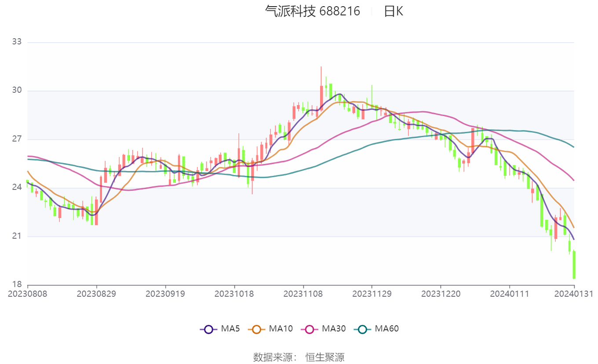
Task: Click x-axis date label 20240131
Action: [x=574, y=293]
